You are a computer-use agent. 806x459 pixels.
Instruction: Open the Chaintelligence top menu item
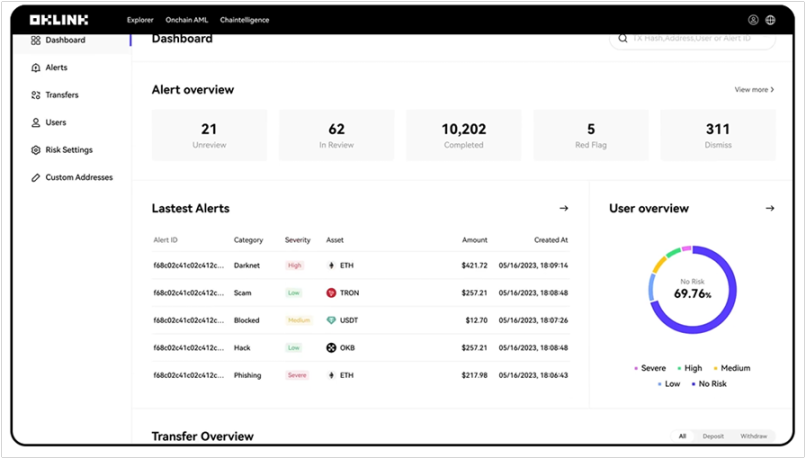click(245, 20)
